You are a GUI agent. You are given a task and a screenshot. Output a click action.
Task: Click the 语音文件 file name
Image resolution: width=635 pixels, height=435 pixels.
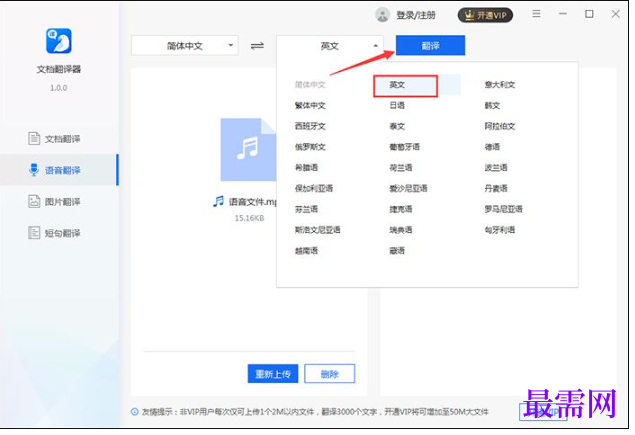253,202
